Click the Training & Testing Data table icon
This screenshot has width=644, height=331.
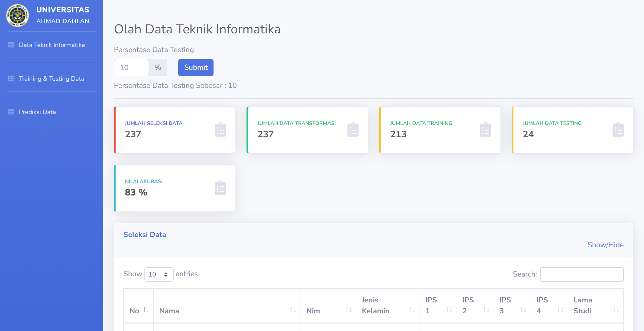point(11,78)
